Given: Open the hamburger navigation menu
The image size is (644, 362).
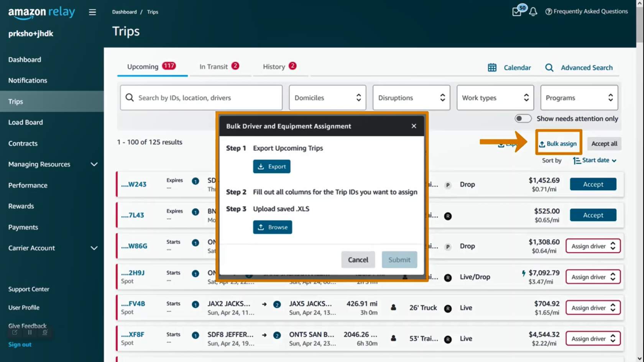Looking at the screenshot, I should click(x=92, y=12).
